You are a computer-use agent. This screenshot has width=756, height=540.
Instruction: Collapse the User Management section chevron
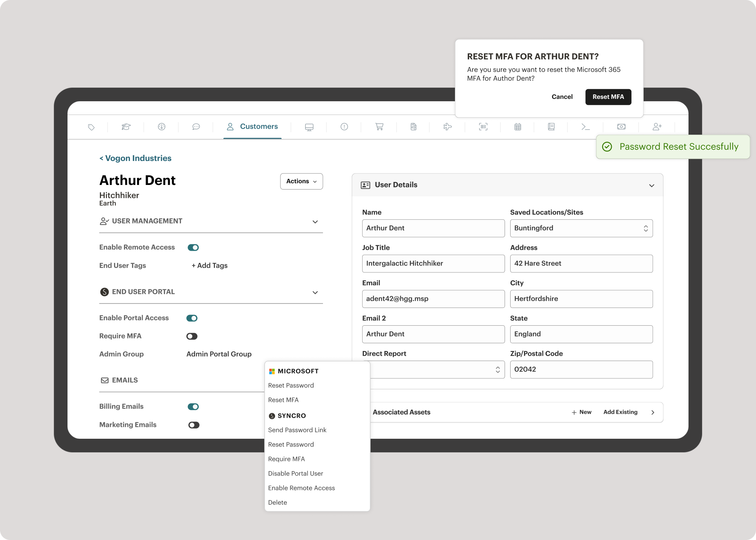pos(315,222)
